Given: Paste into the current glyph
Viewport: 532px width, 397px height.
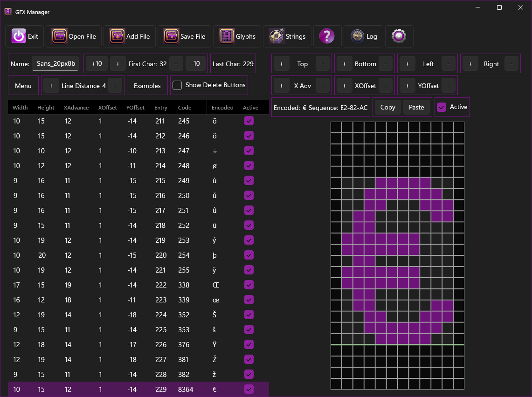Looking at the screenshot, I should click(x=416, y=107).
